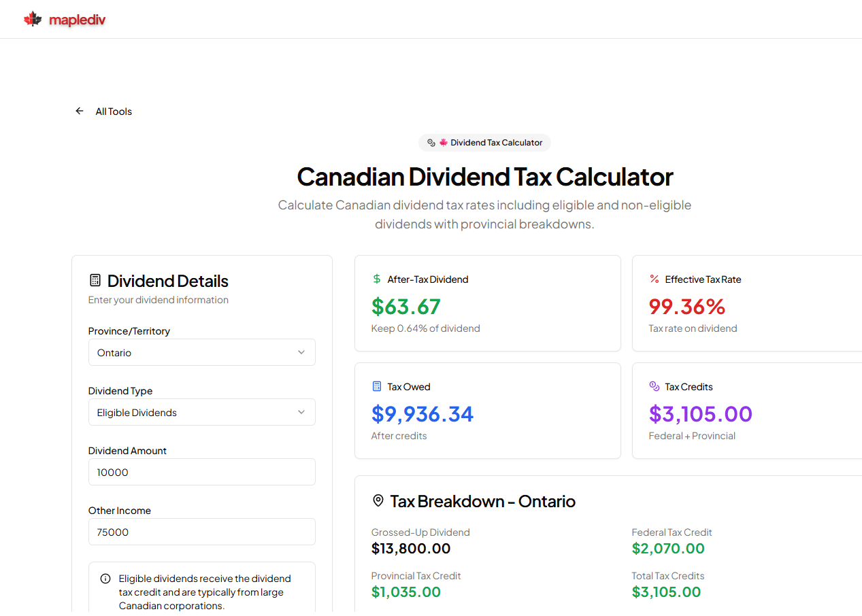Click the back arrow icon beside All Tools
The image size is (862, 616).
point(80,111)
